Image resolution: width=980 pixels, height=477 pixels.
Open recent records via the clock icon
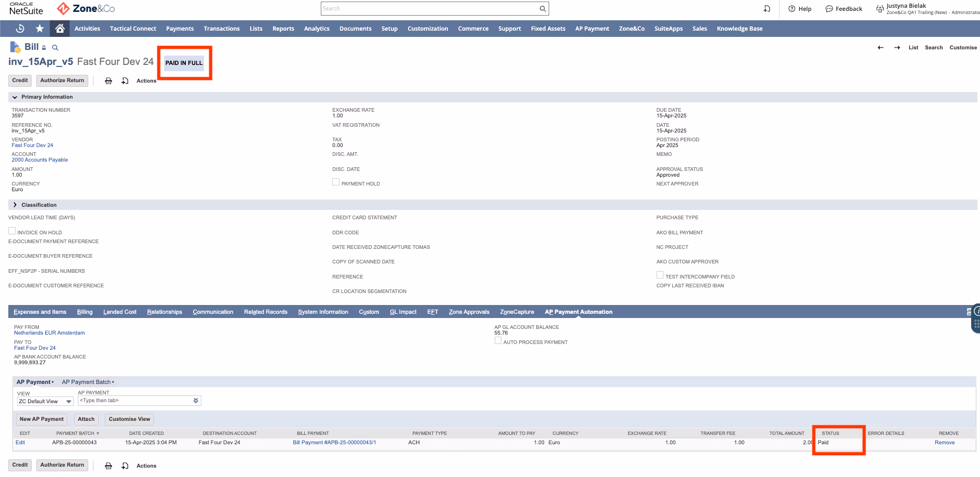point(20,29)
